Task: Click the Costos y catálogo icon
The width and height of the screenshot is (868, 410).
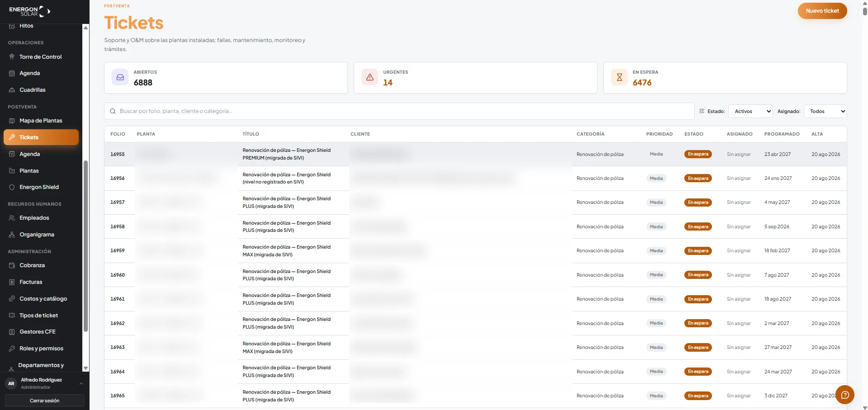Action: coord(12,299)
